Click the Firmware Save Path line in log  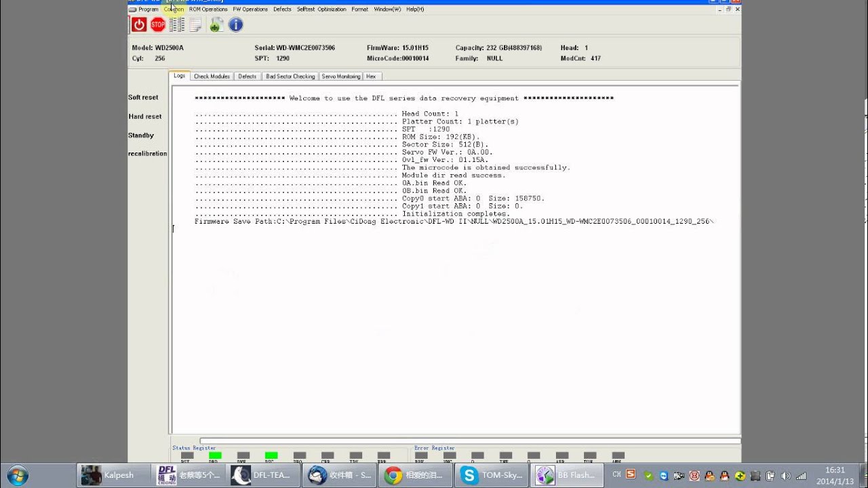pos(454,222)
